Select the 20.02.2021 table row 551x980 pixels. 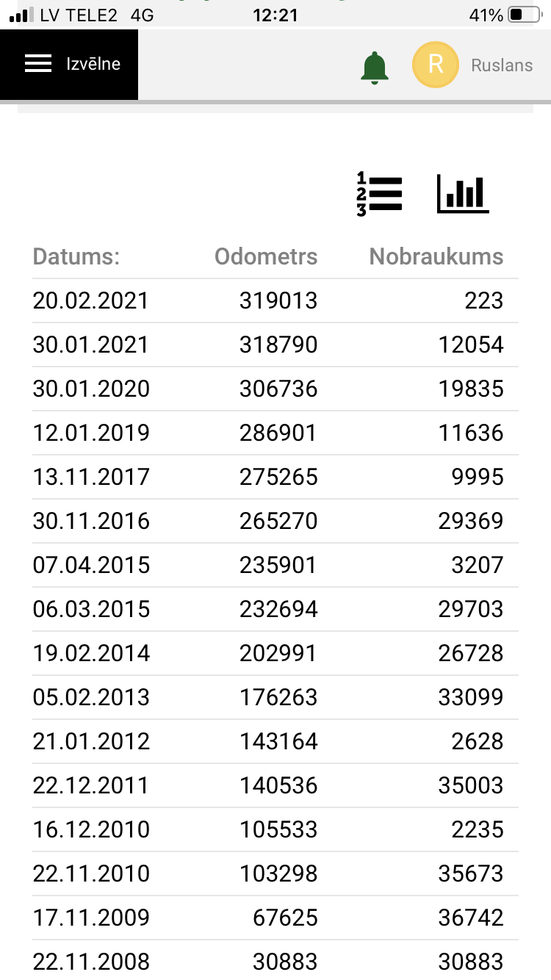tap(275, 300)
